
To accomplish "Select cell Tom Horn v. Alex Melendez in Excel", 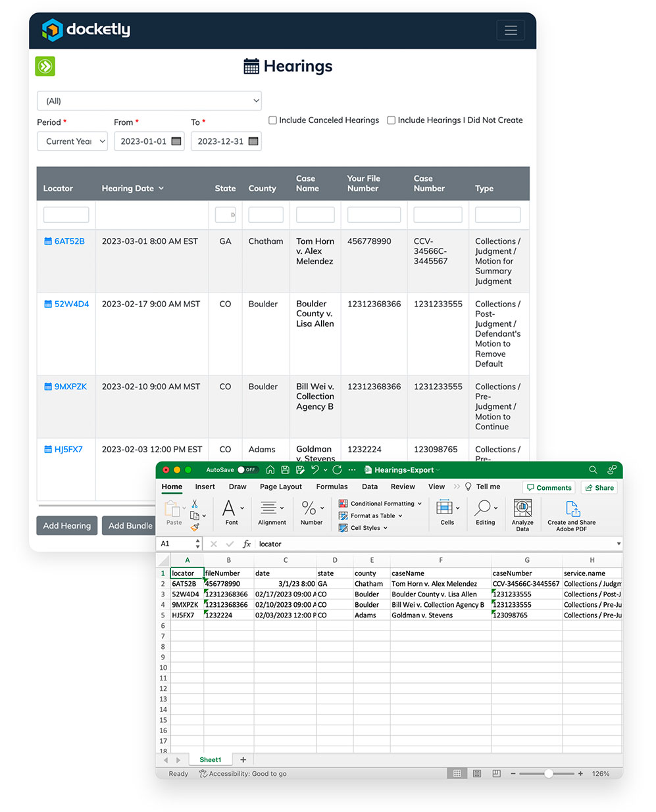I will pos(440,583).
